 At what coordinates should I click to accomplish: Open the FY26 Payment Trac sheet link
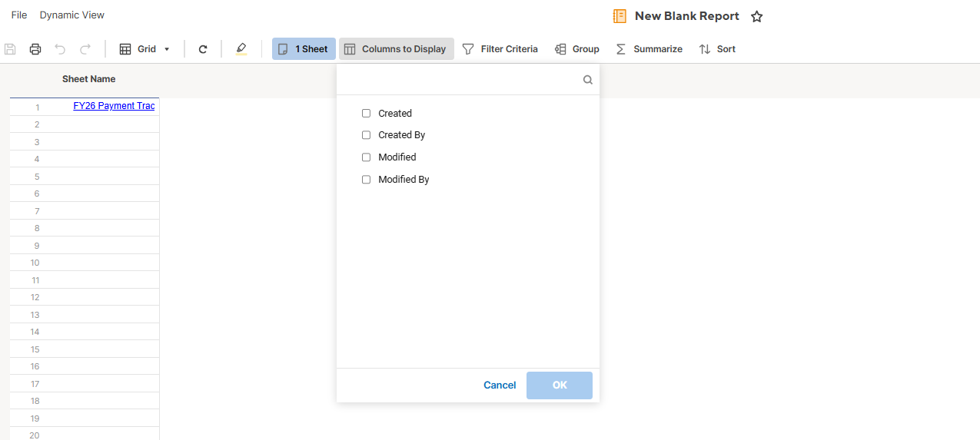[x=114, y=106]
